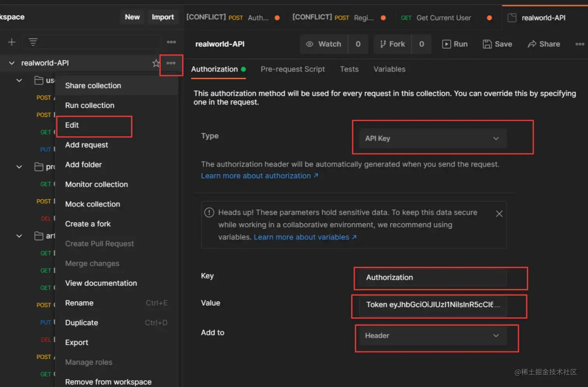Screen dimensions: 588x387
Task: Switch to the Variables tab
Action: [x=389, y=69]
